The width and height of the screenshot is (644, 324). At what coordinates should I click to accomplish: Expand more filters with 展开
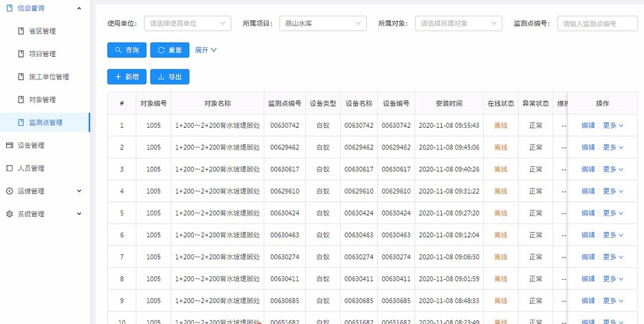click(x=206, y=50)
